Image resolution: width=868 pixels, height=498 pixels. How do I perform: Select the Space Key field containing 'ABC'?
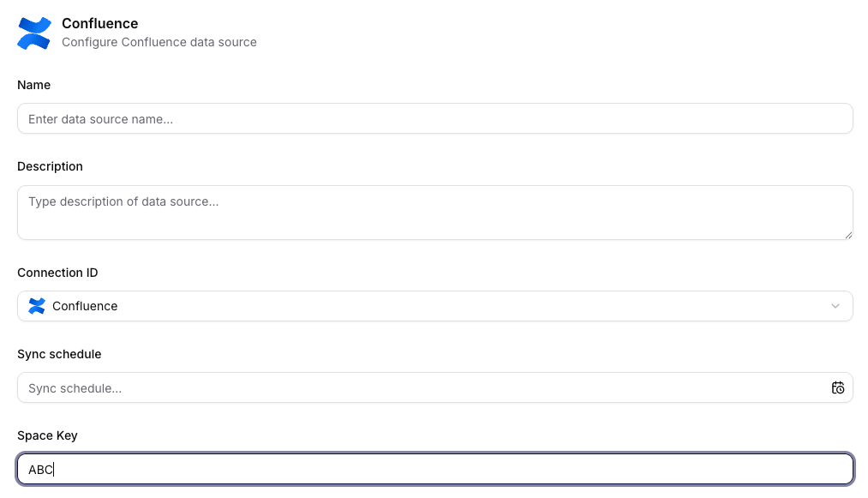(434, 469)
